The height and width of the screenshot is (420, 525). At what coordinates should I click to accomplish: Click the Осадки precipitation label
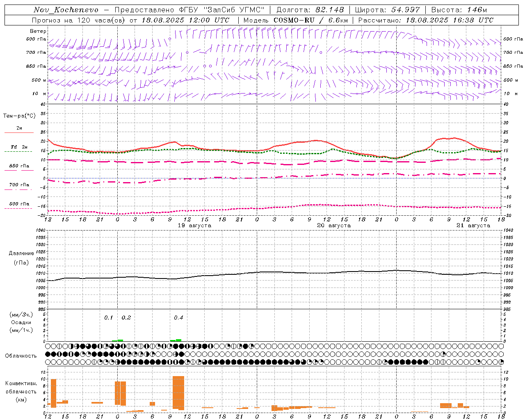tap(21, 322)
